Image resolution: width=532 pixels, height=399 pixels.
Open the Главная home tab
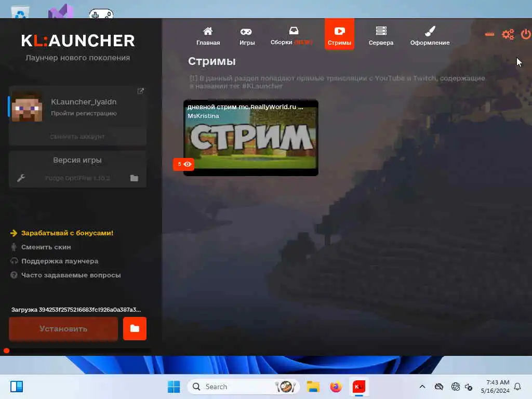pyautogui.click(x=208, y=36)
